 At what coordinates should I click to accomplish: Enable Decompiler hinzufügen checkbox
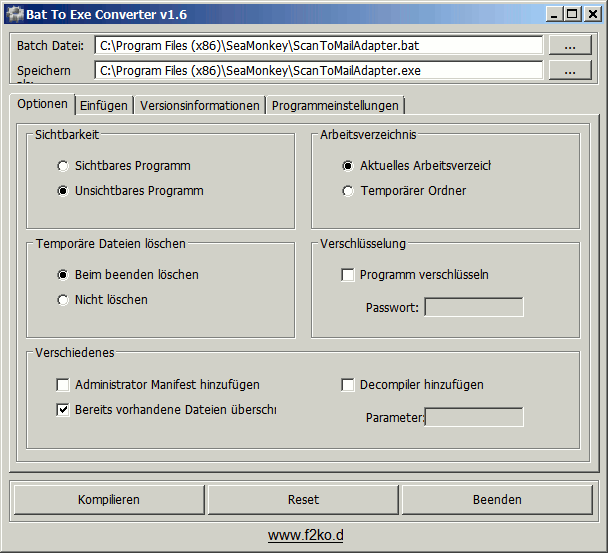[348, 385]
